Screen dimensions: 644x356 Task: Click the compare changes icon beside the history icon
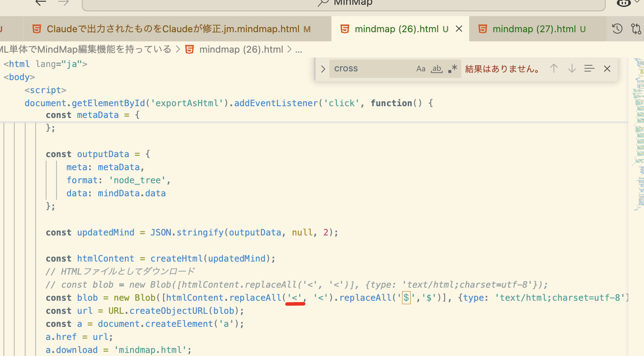pos(636,29)
